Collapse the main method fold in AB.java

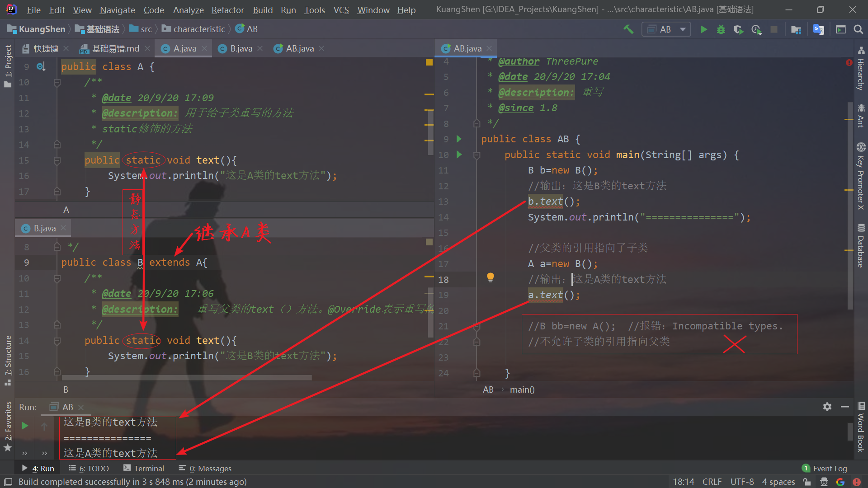tap(476, 155)
